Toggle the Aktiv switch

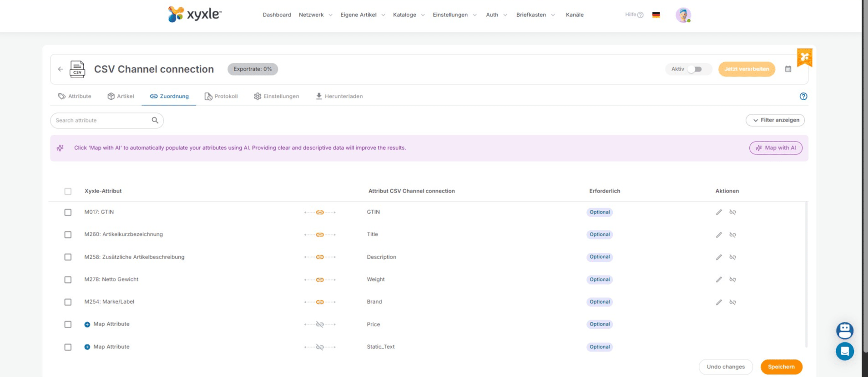(x=694, y=69)
